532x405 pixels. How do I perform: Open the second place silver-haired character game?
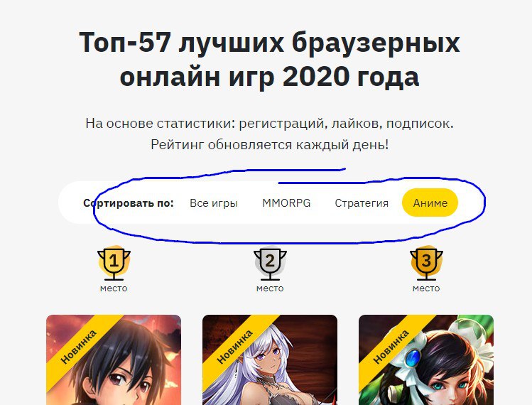(x=270, y=360)
